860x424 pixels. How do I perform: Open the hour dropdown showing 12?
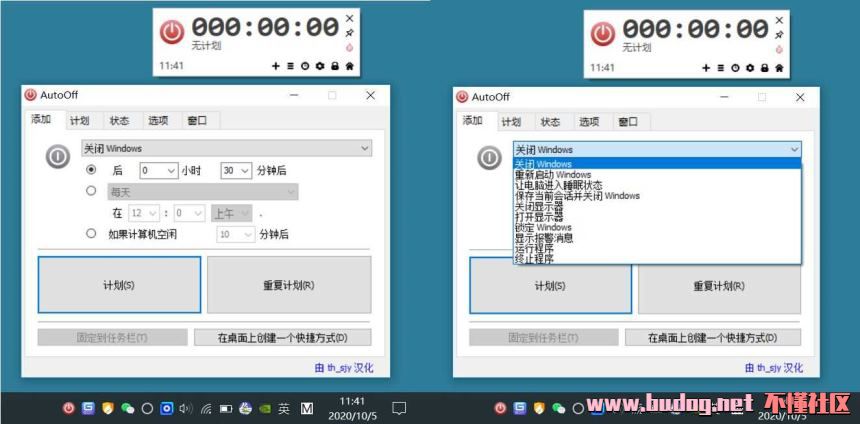(x=144, y=213)
